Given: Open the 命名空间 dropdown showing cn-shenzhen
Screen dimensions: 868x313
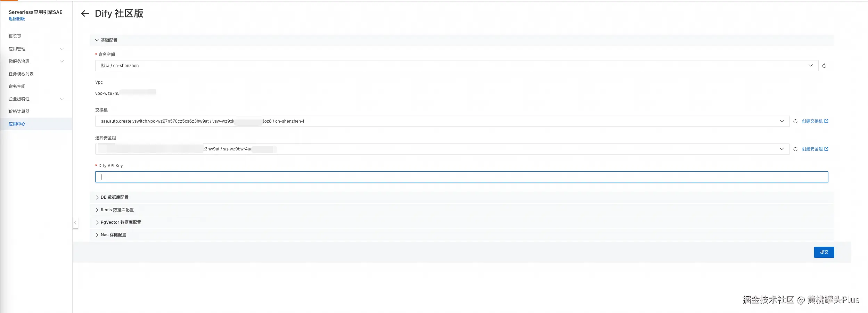Looking at the screenshot, I should pyautogui.click(x=457, y=66).
